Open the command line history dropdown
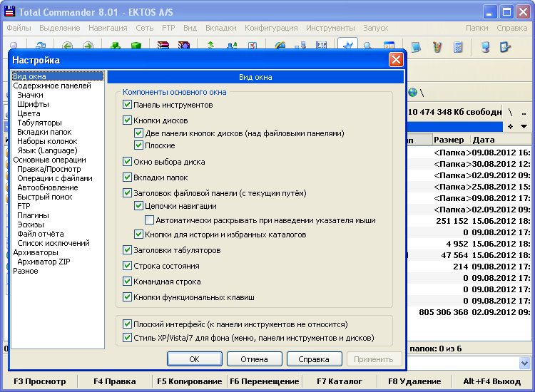The image size is (535, 392). pyautogui.click(x=524, y=363)
